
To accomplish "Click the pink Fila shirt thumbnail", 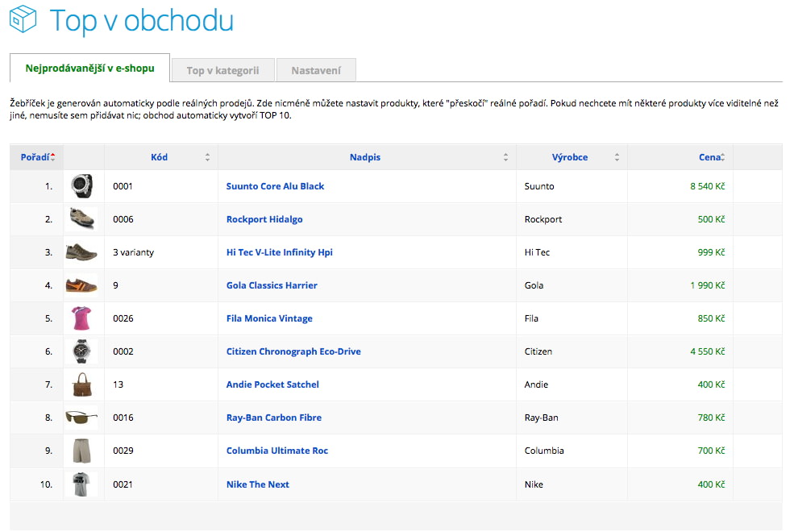I will pos(81,318).
